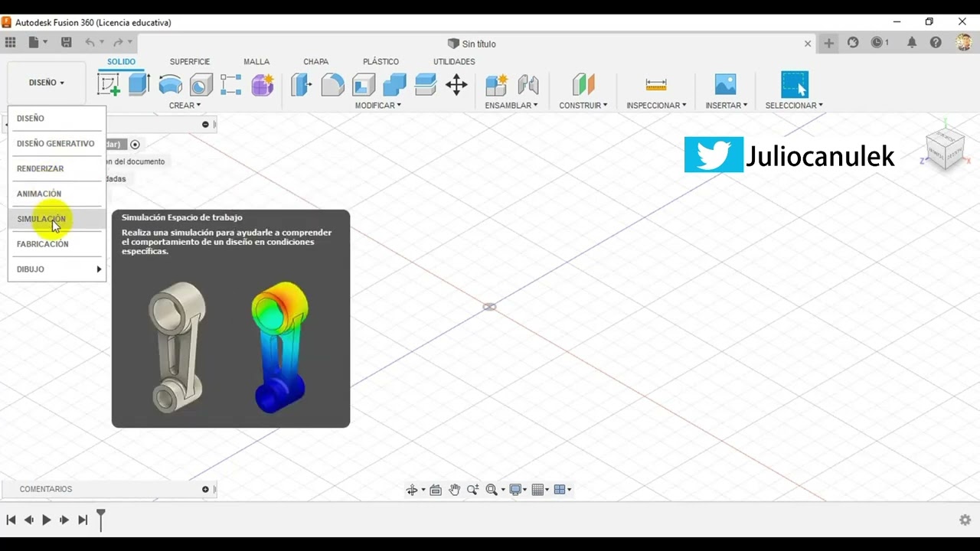Close the Sin título document tab

point(807,44)
